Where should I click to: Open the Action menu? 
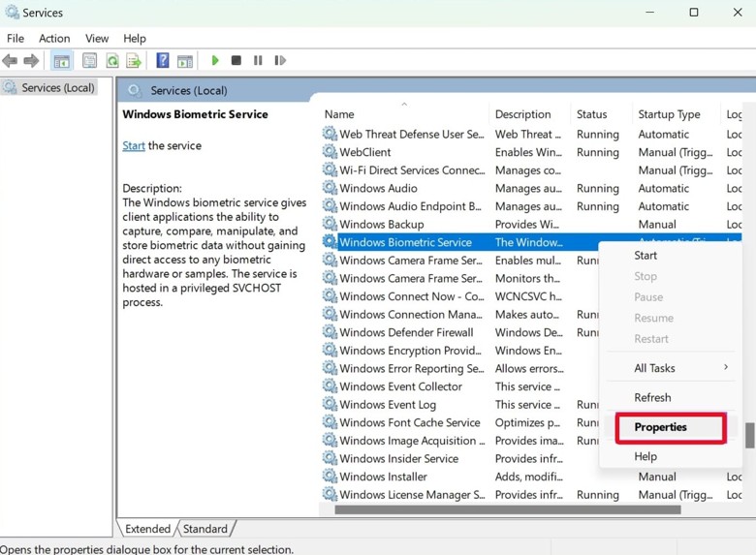pyautogui.click(x=54, y=38)
